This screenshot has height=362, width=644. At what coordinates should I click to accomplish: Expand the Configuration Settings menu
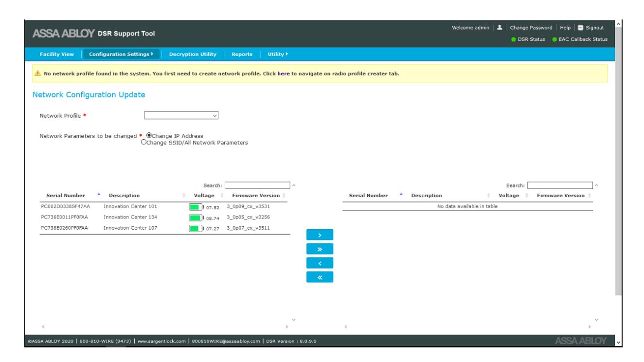(x=121, y=54)
